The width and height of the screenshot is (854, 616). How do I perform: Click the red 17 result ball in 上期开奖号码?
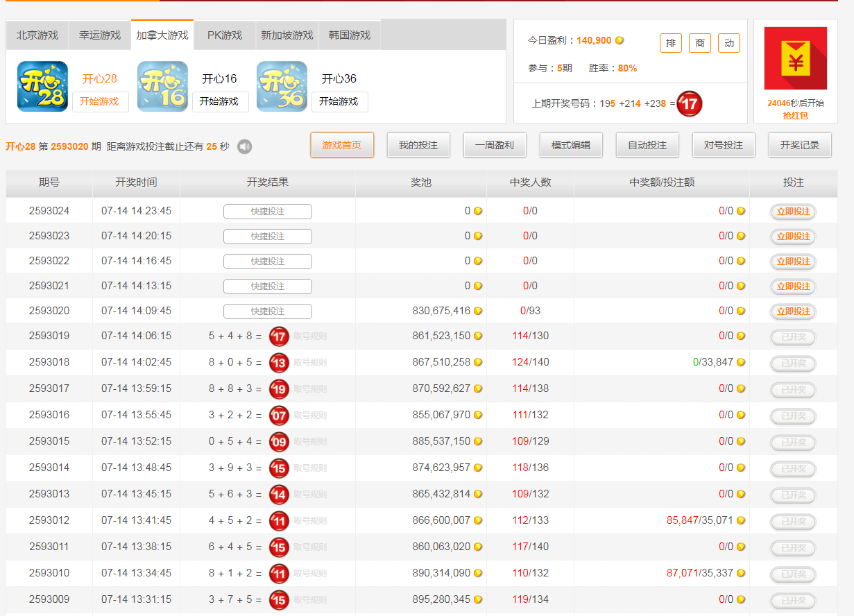click(x=689, y=104)
